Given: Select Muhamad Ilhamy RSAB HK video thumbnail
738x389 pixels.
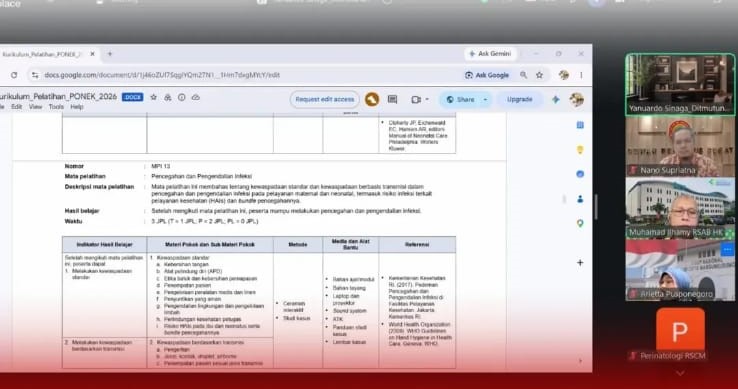Looking at the screenshot, I should (x=680, y=208).
